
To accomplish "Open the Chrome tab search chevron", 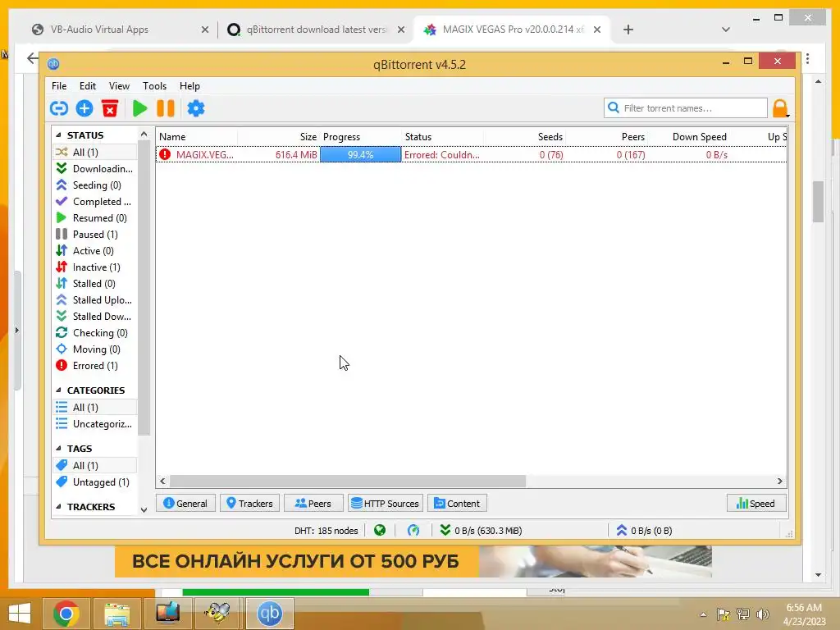I will tap(726, 30).
